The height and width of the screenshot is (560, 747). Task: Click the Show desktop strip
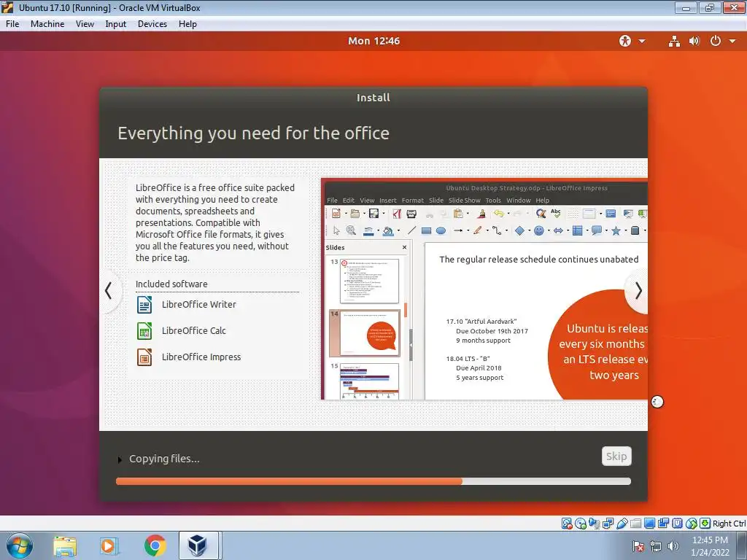coord(743,545)
